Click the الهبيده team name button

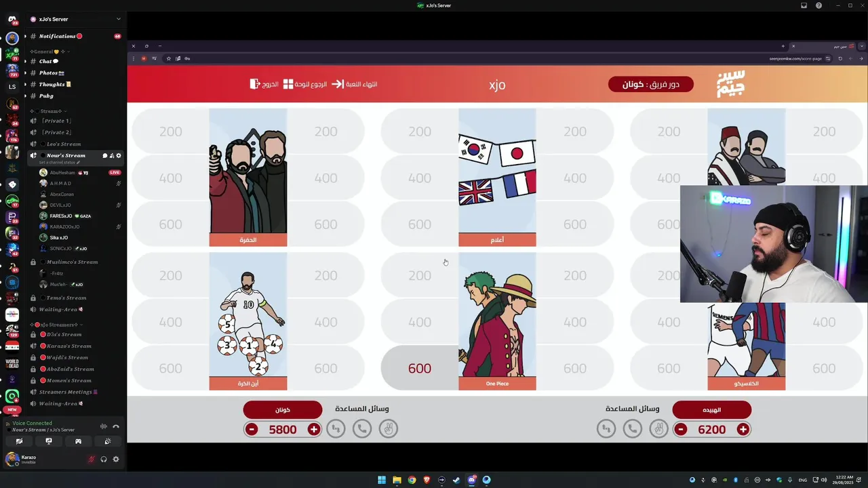coord(711,409)
